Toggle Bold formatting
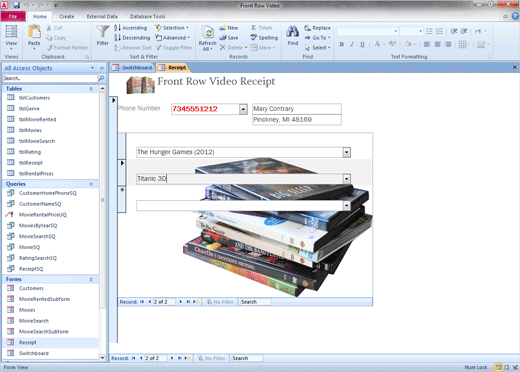 tap(342, 44)
